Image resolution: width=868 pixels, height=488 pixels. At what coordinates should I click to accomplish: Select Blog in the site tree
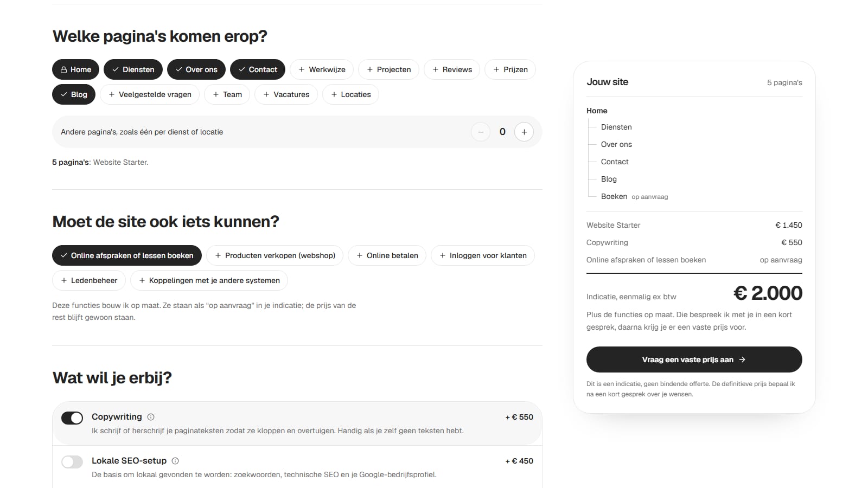click(609, 179)
